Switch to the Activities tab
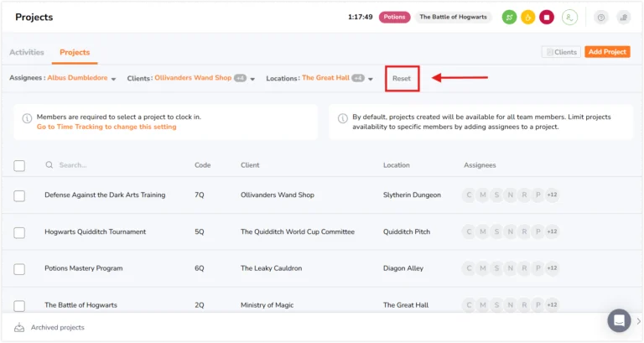Viewport: 644px width, 343px height. point(27,52)
